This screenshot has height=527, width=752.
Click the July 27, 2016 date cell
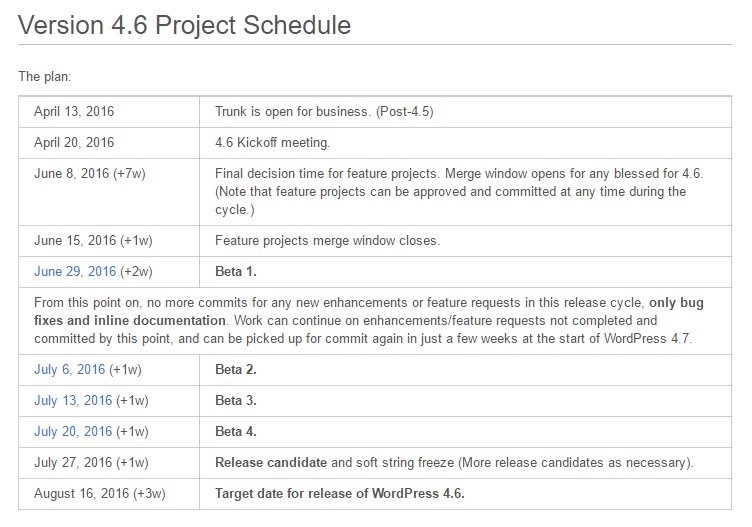point(109,463)
